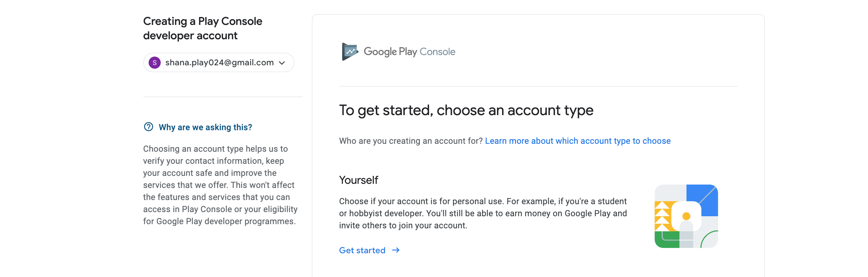Screen dimensions: 868x277
Task: Click 'Who are you creating an account for?' text
Action: 410,141
